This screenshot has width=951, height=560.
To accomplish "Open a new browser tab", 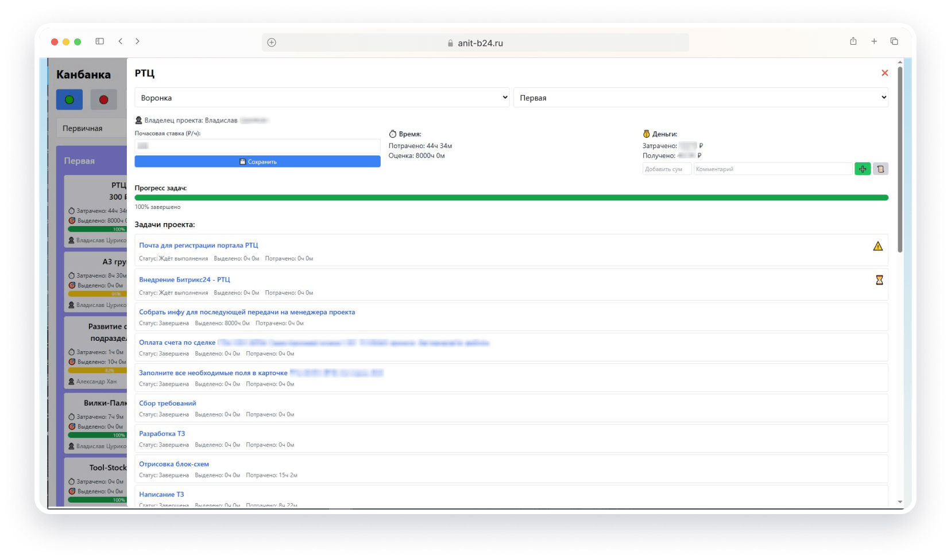I will [x=874, y=41].
